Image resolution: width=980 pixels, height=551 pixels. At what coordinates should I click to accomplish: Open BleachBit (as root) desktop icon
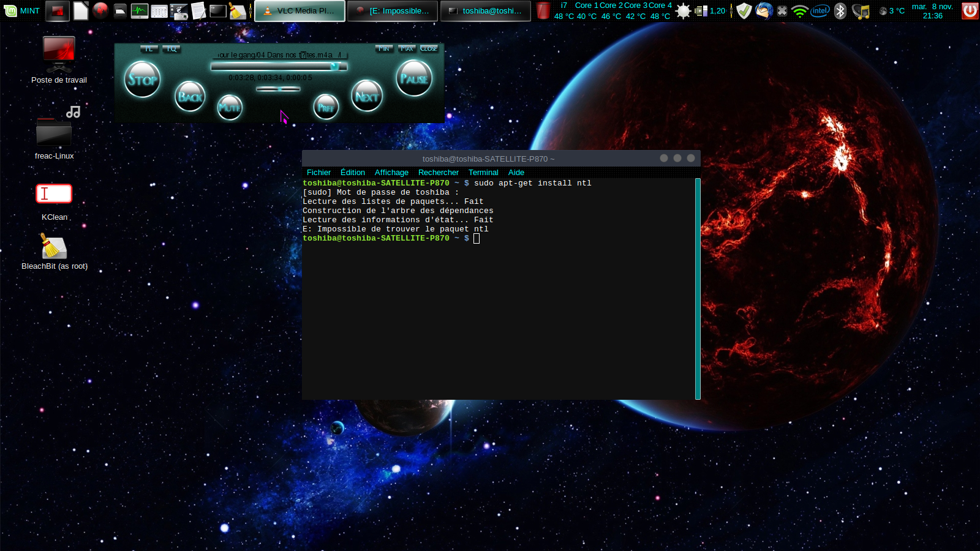click(x=54, y=248)
